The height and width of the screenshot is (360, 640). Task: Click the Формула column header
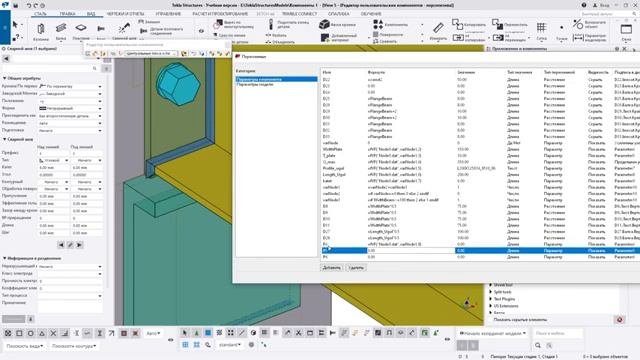point(376,72)
